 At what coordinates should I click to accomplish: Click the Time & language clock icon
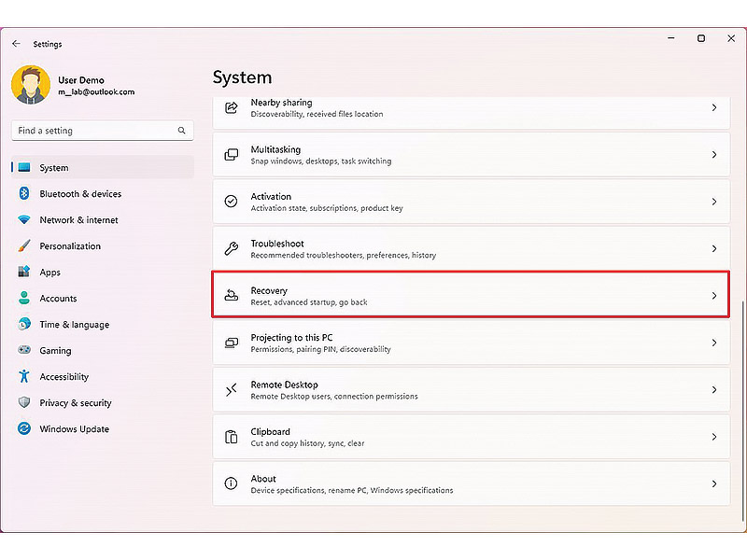[24, 324]
